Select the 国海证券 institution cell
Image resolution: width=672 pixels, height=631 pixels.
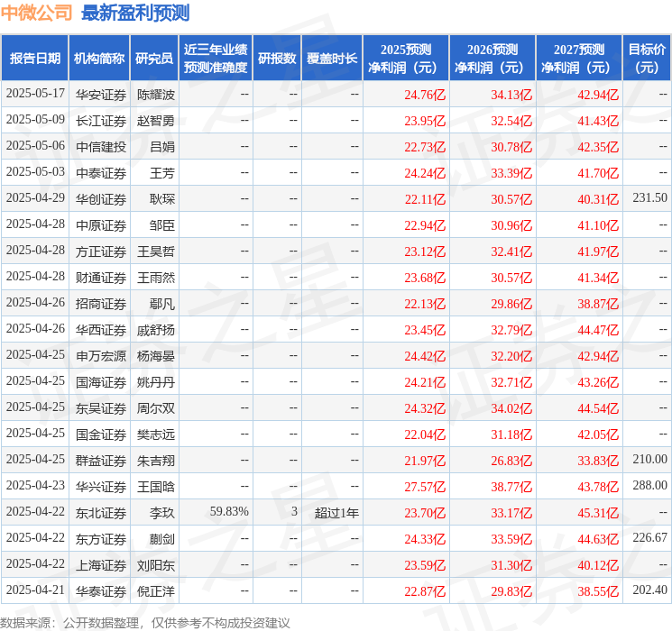click(x=101, y=382)
